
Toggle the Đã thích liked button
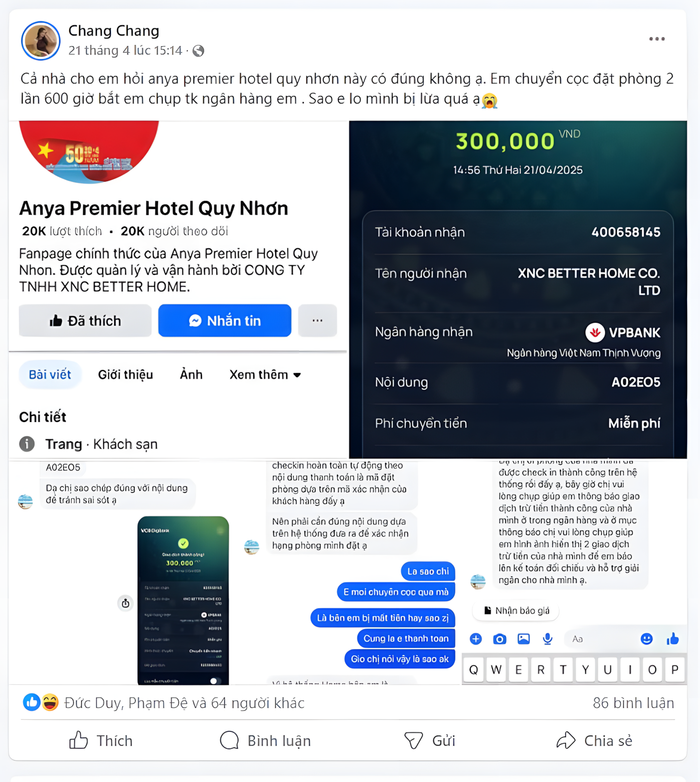pyautogui.click(x=85, y=321)
